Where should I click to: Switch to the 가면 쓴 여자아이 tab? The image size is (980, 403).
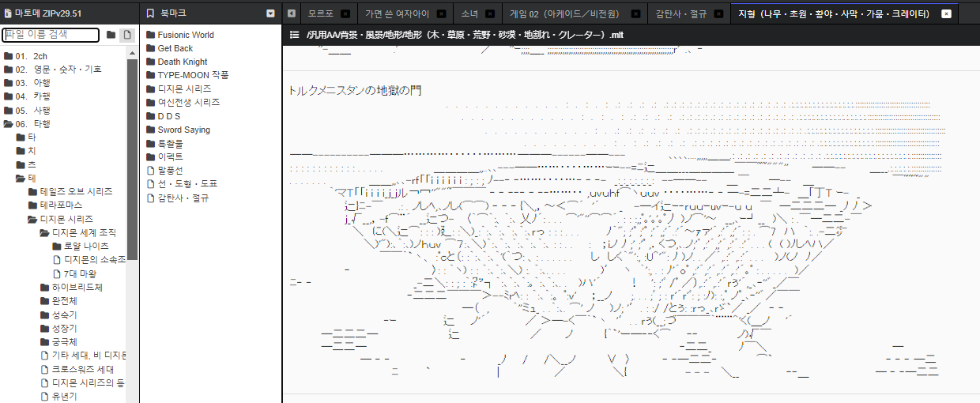click(399, 14)
